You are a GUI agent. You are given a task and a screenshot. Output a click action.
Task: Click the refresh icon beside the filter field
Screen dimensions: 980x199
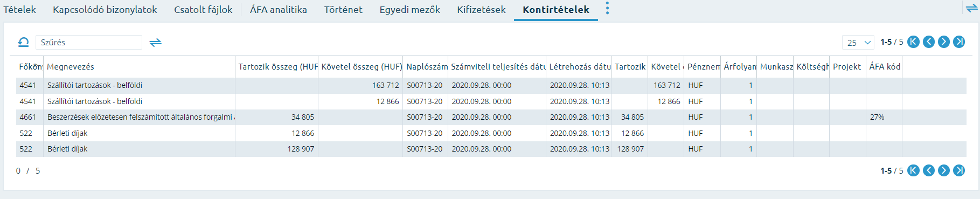(x=23, y=42)
